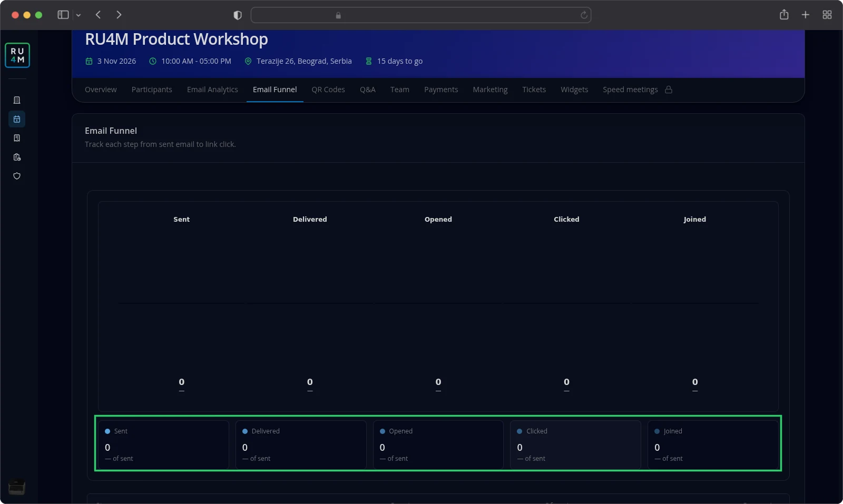Click the Joined summary card
The width and height of the screenshot is (843, 504).
(713, 444)
